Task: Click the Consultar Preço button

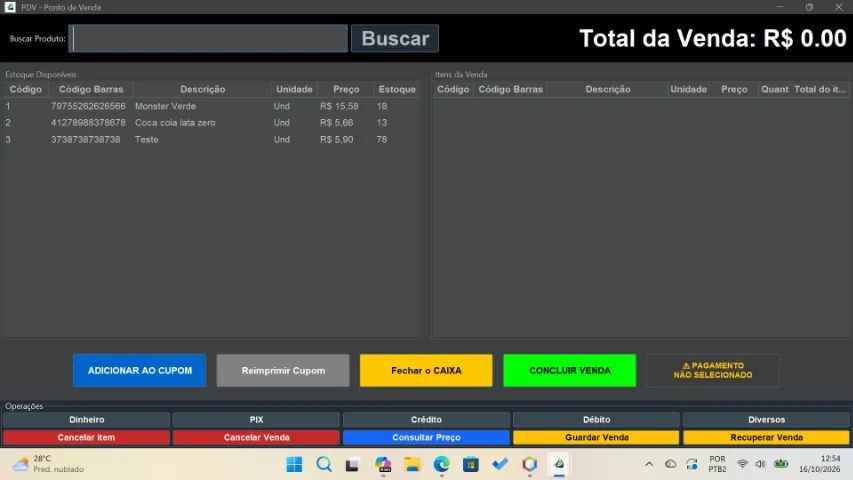Action: tap(426, 438)
